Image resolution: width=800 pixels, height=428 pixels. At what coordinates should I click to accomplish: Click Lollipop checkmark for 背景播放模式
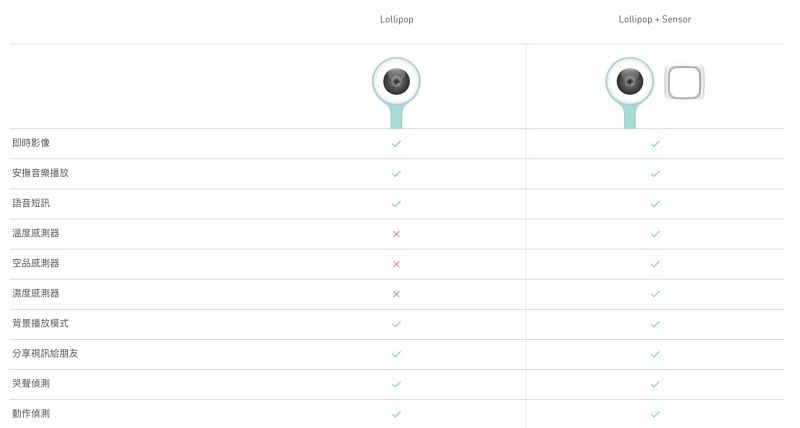click(x=396, y=323)
